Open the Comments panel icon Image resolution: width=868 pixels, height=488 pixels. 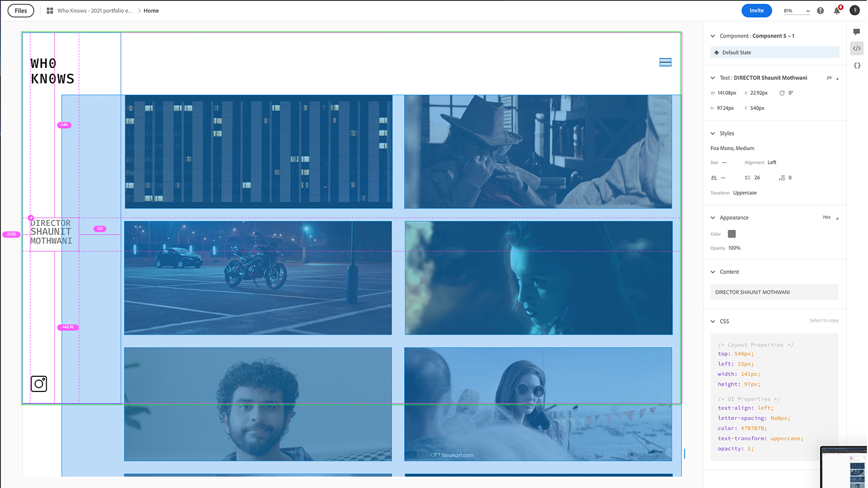coord(857,32)
